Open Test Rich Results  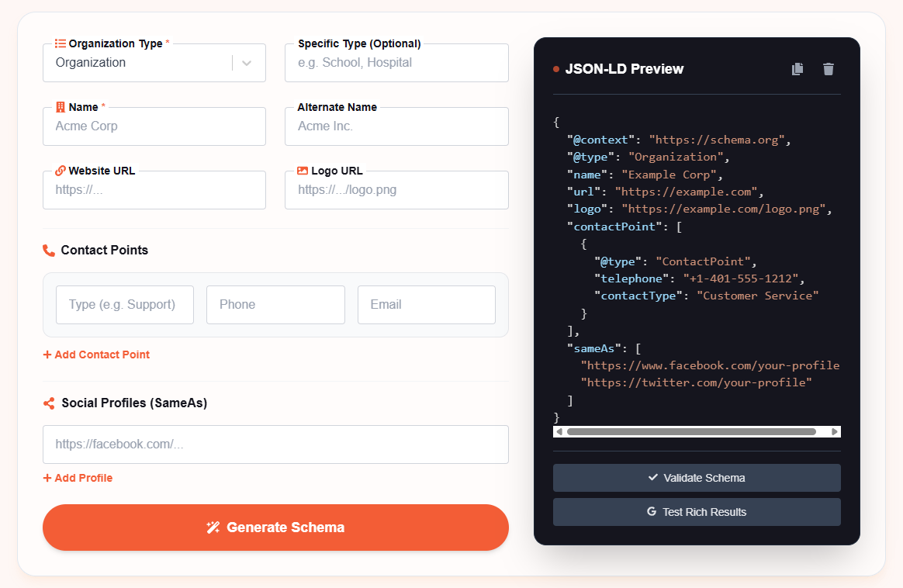click(696, 512)
